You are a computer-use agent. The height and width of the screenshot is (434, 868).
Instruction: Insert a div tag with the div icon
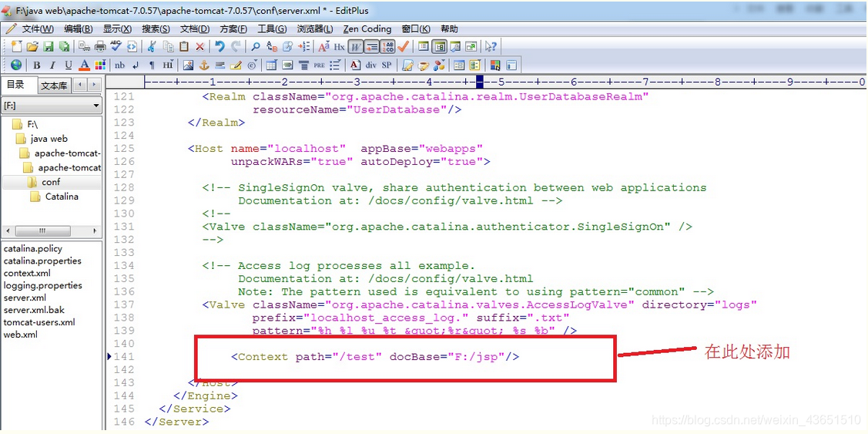pyautogui.click(x=371, y=65)
